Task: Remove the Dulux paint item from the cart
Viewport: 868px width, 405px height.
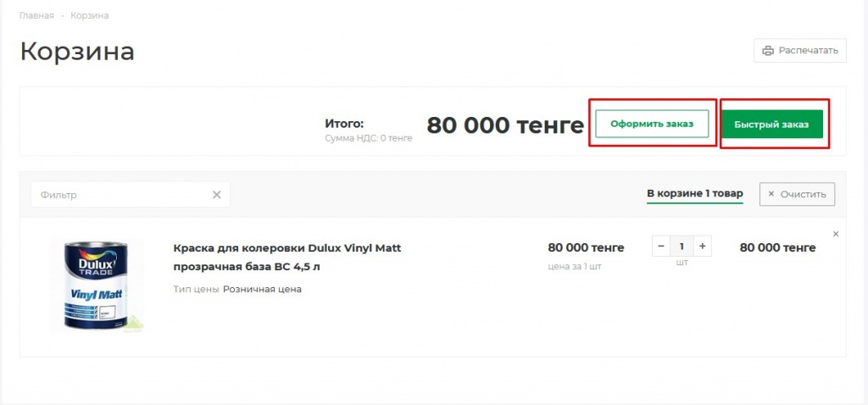Action: point(835,234)
